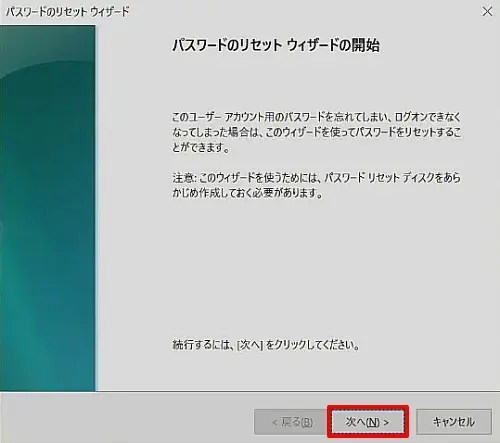Click the line とができます。
This screenshot has width=500, height=443.
click(201, 148)
